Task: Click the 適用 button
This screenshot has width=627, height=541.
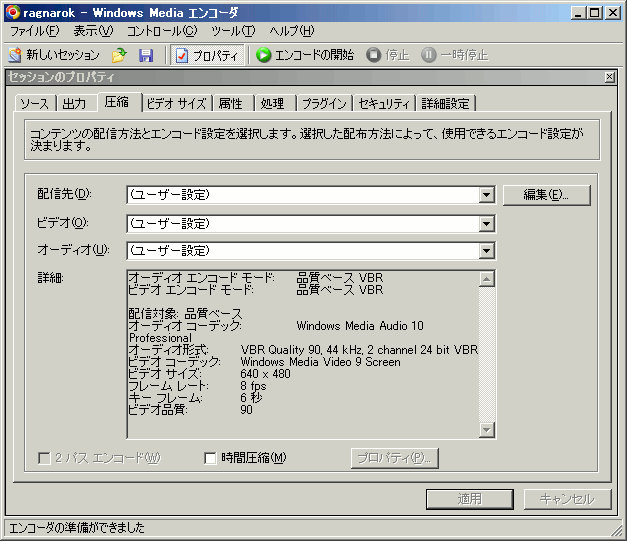Action: 470,499
